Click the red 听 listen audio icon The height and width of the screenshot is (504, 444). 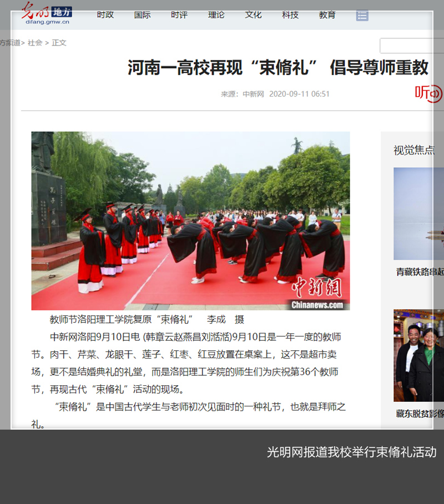tap(428, 93)
